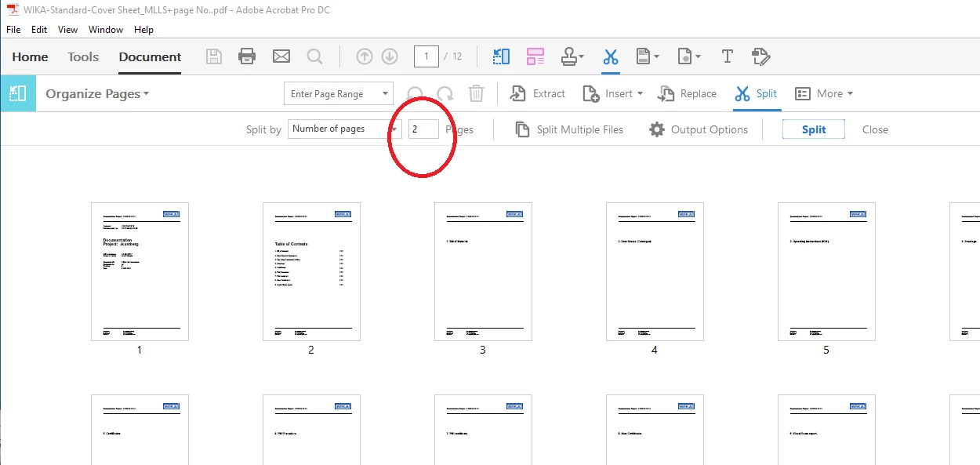Screen dimensions: 980x465
Task: Open the View menu
Action: point(68,29)
